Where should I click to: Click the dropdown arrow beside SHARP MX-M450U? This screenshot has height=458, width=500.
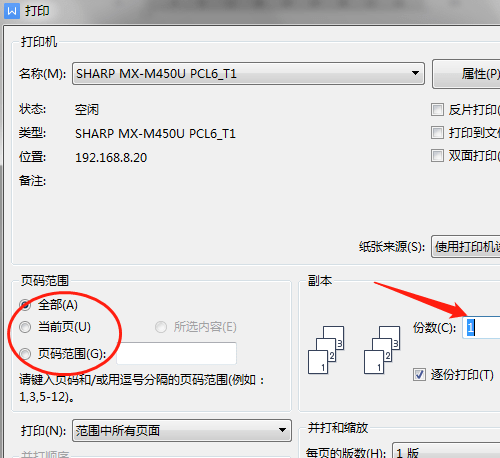point(415,73)
